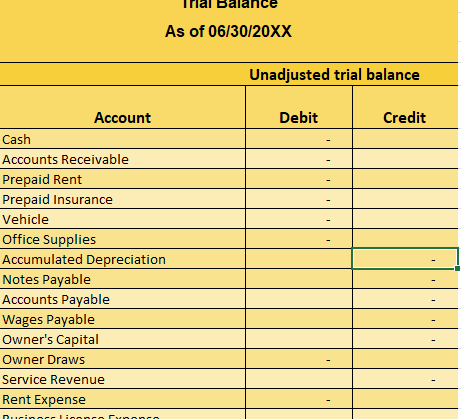This screenshot has height=419, width=461.
Task: Select the Debit cell for Owner Draws
Action: click(x=299, y=359)
